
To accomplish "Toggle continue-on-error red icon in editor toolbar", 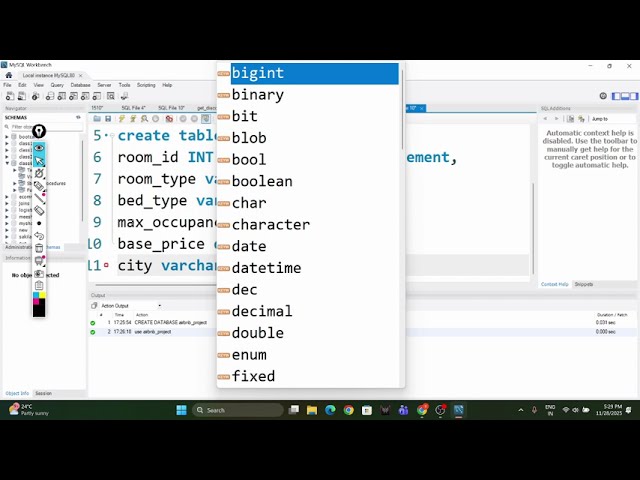I will 169,119.
